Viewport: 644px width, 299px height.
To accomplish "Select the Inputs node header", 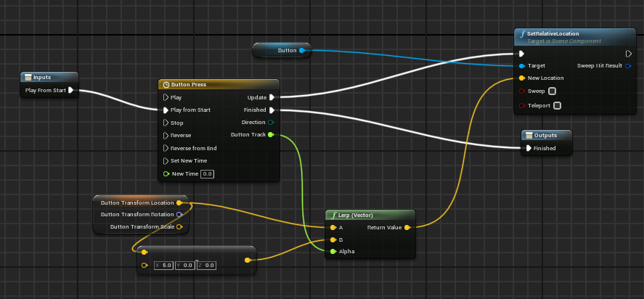I will point(49,77).
